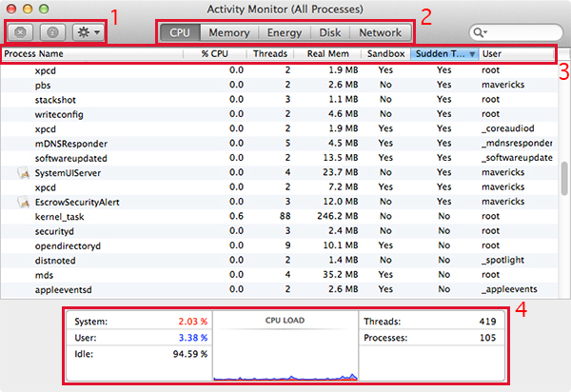
Task: Sort by Sandbox column header
Action: [385, 54]
